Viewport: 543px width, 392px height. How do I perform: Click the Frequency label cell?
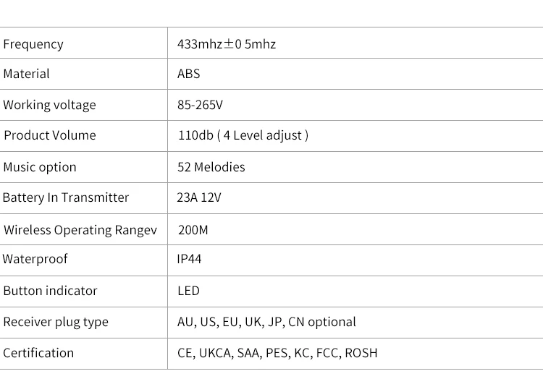pos(33,44)
